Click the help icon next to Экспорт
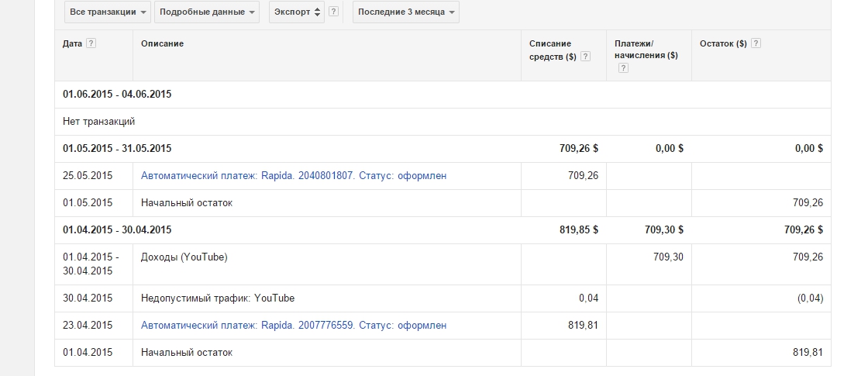 pyautogui.click(x=333, y=12)
